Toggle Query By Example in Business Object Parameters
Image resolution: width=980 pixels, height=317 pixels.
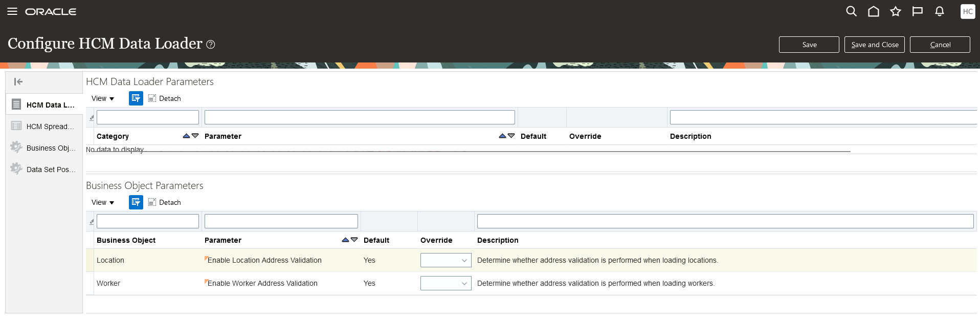coord(136,202)
